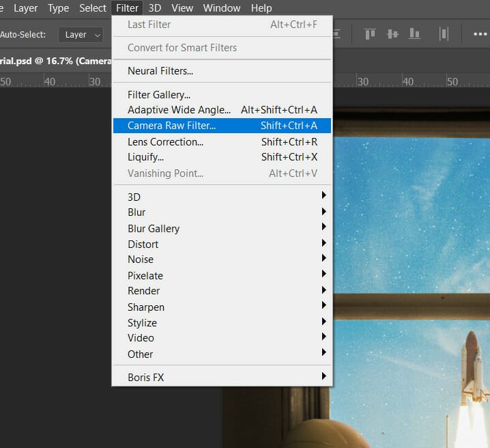Open the Help menu

point(261,8)
